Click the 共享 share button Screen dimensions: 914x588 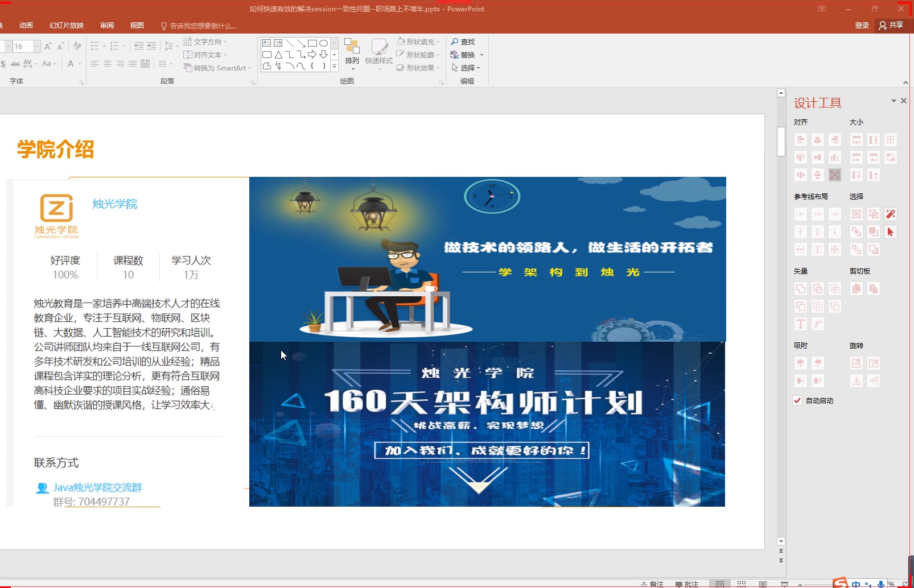[891, 25]
